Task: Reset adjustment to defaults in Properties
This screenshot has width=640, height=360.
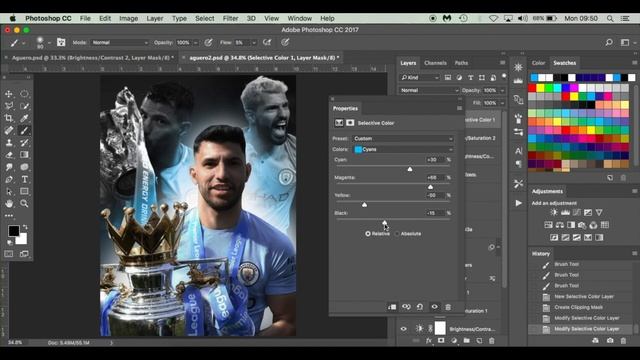Action: (x=420, y=307)
